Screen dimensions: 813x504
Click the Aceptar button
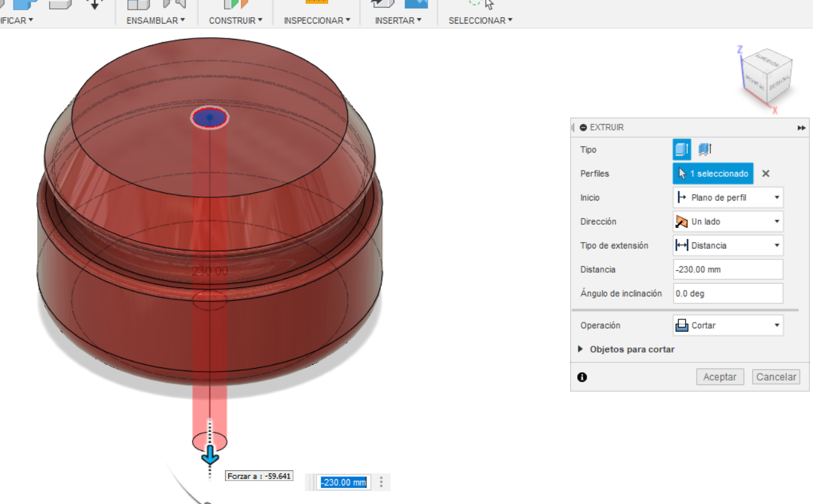click(720, 377)
